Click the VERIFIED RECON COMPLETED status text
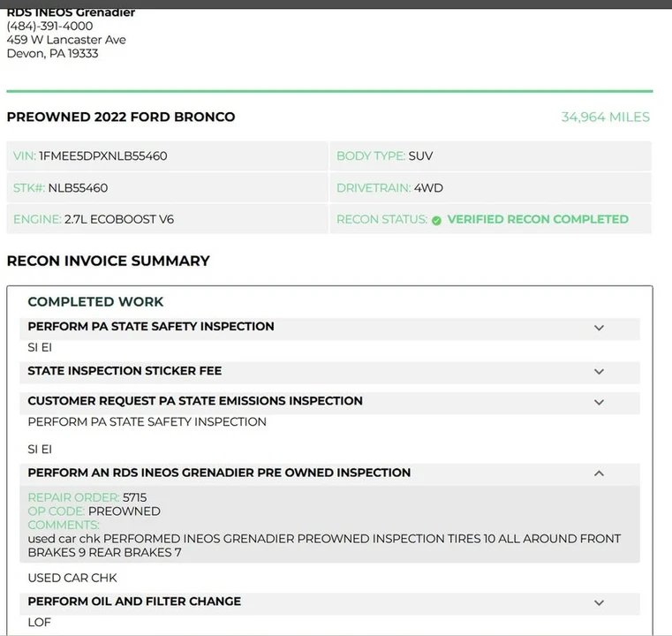 coord(538,219)
